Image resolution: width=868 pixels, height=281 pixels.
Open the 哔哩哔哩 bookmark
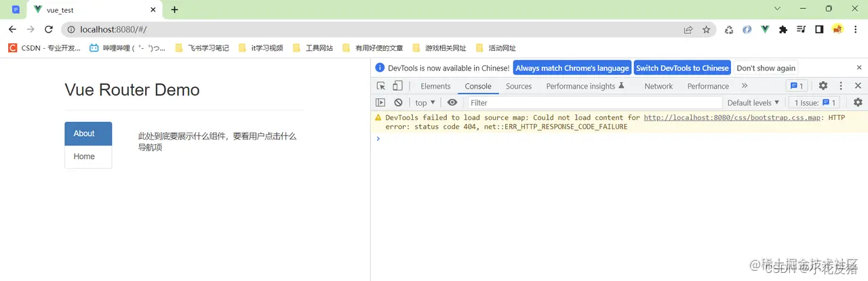click(x=127, y=48)
